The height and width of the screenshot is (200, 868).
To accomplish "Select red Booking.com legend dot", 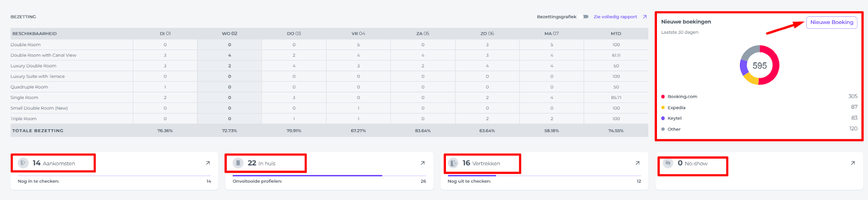I will (x=663, y=97).
